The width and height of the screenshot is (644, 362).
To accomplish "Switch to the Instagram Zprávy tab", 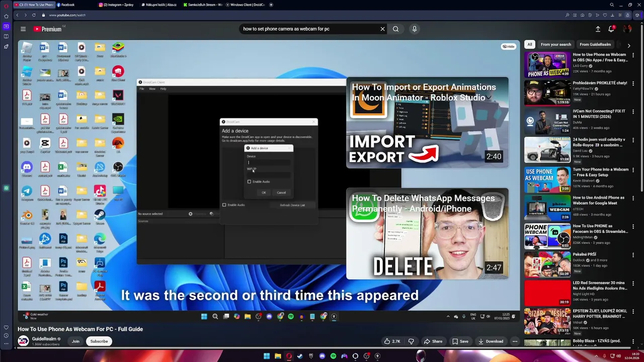I will point(119,5).
